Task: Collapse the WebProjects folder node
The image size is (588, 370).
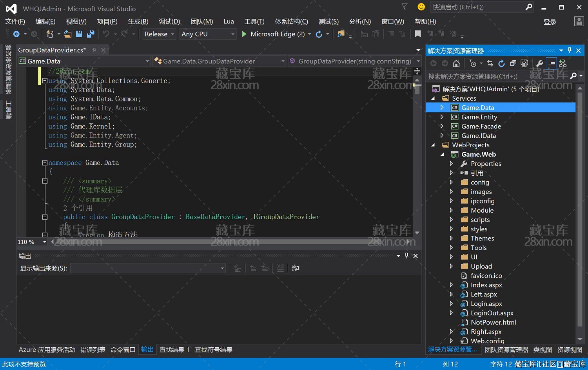Action: (433, 145)
